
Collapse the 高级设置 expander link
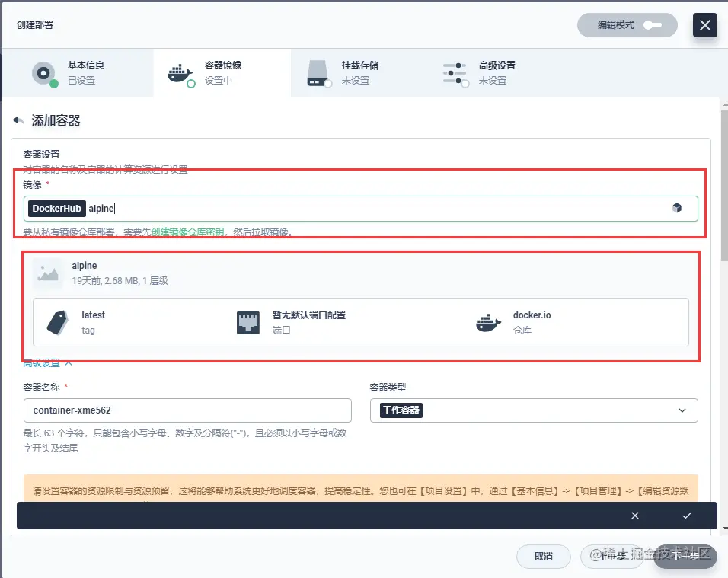[x=47, y=363]
